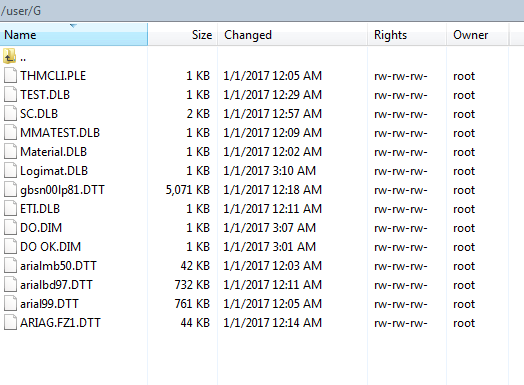Click the DO OK.DIM file icon

point(10,246)
